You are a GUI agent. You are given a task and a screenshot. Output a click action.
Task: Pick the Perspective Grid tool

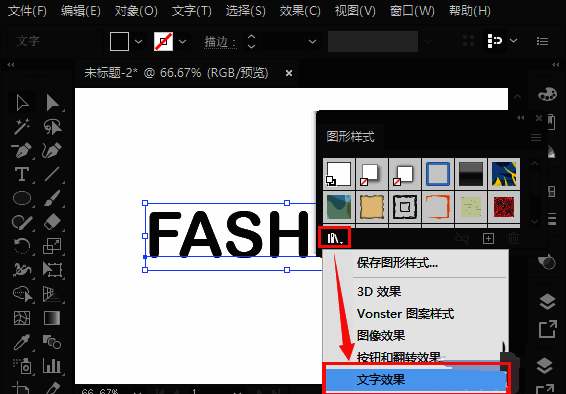tap(52, 294)
